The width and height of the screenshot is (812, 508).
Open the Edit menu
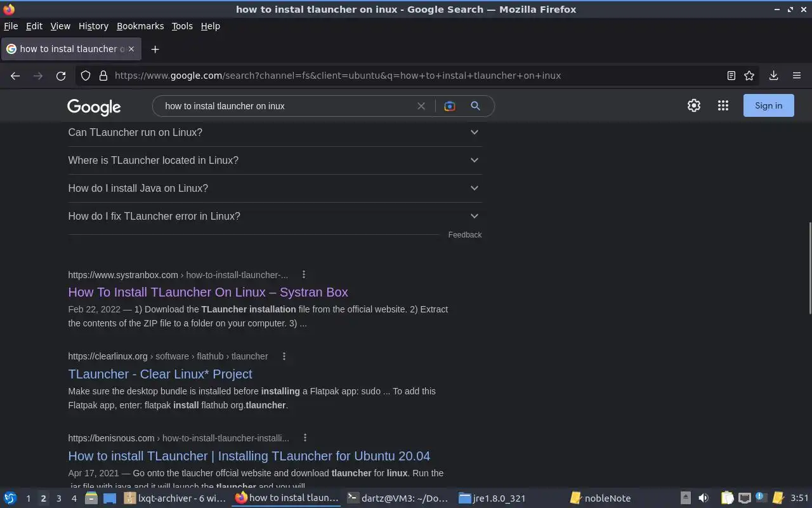[x=34, y=26]
